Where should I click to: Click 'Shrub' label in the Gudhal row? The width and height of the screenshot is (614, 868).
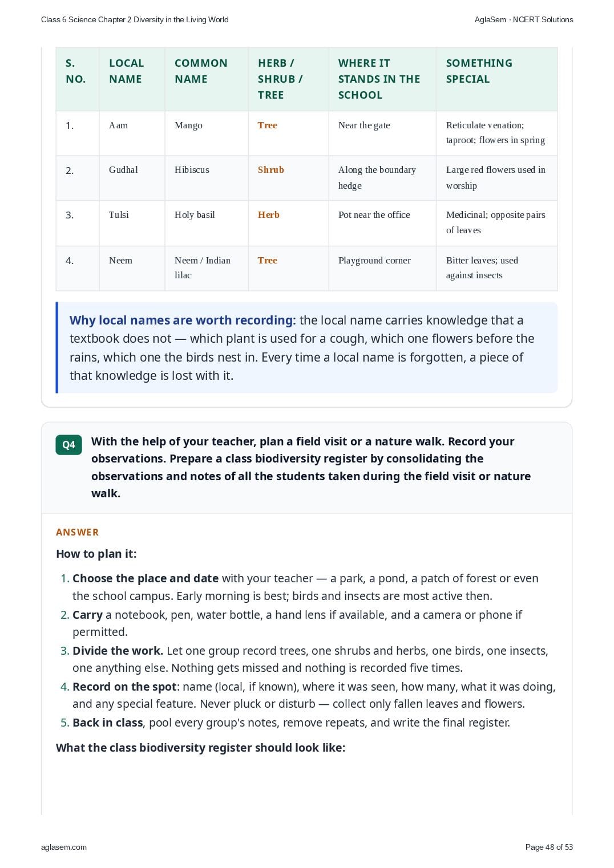270,169
